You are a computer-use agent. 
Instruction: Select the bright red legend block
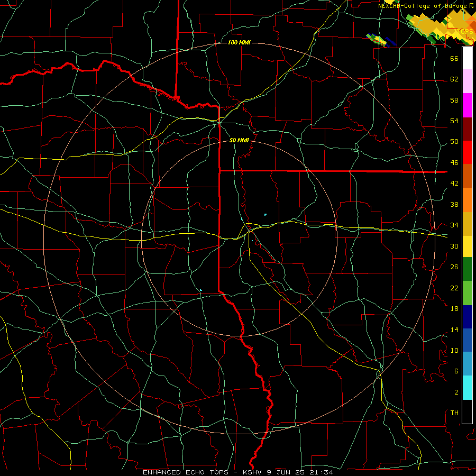point(467,152)
